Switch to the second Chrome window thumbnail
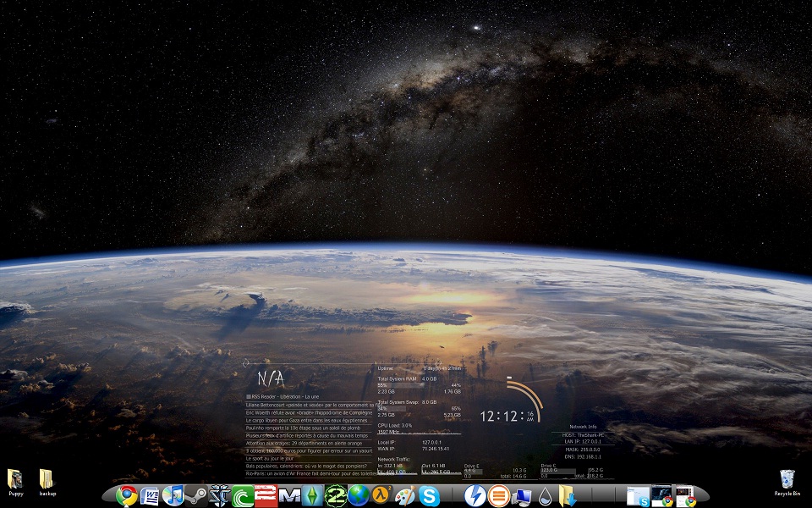This screenshot has width=812, height=508. point(685,496)
